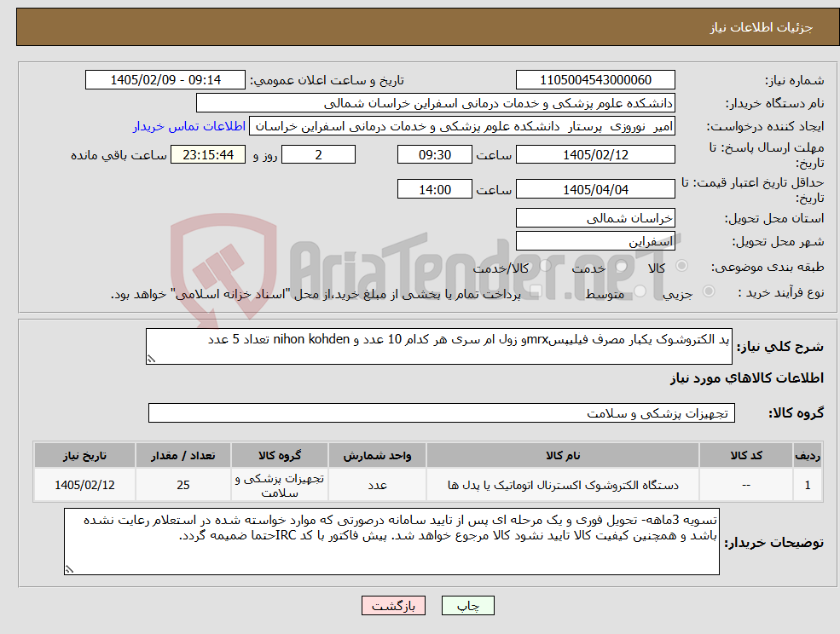
Task: Click the response deadline time 09:30 field
Action: (x=434, y=155)
